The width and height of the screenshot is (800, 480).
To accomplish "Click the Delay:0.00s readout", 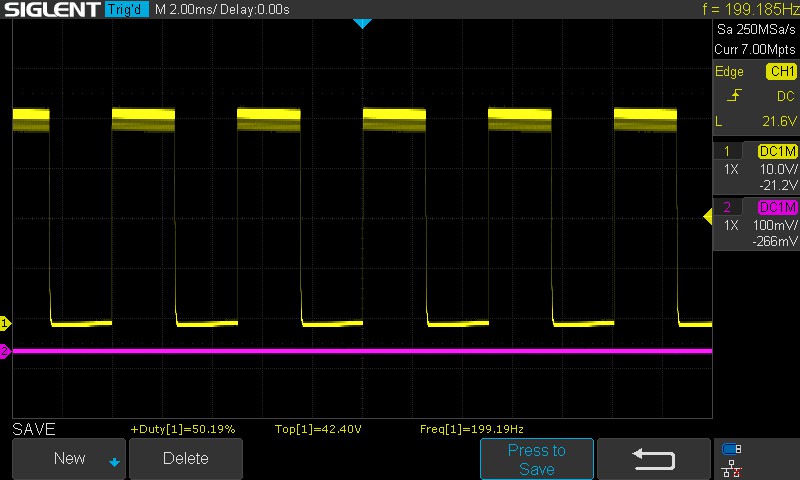I will coord(255,10).
